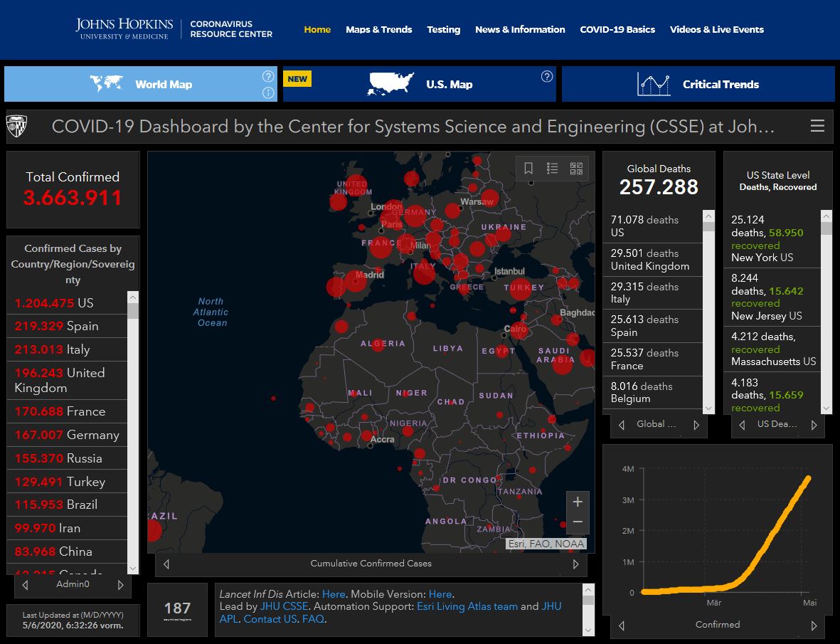
Task: Show next map layer after Cumulative Confirmed Cases
Action: [x=576, y=564]
